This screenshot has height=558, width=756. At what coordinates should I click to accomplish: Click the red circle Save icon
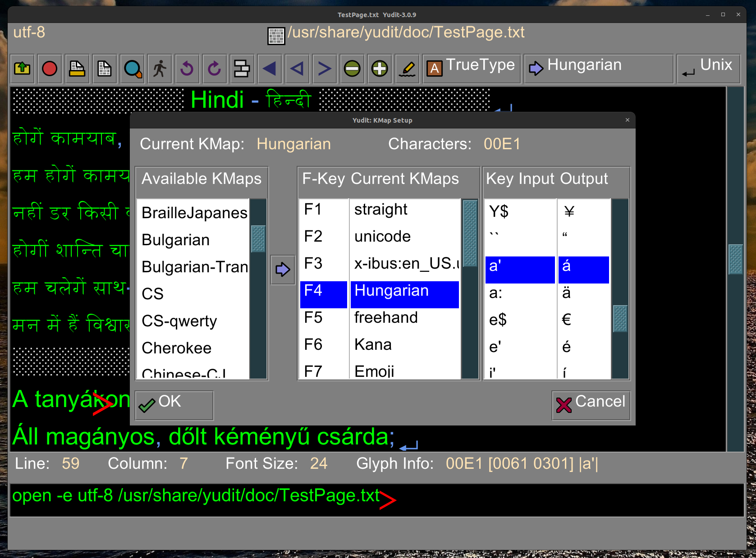(x=50, y=69)
